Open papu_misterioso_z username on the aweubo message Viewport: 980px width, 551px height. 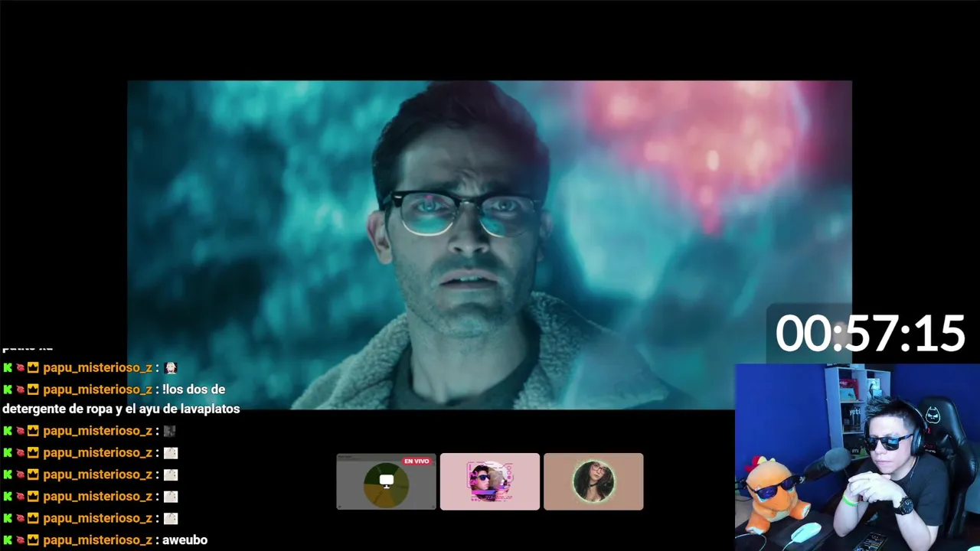click(97, 540)
